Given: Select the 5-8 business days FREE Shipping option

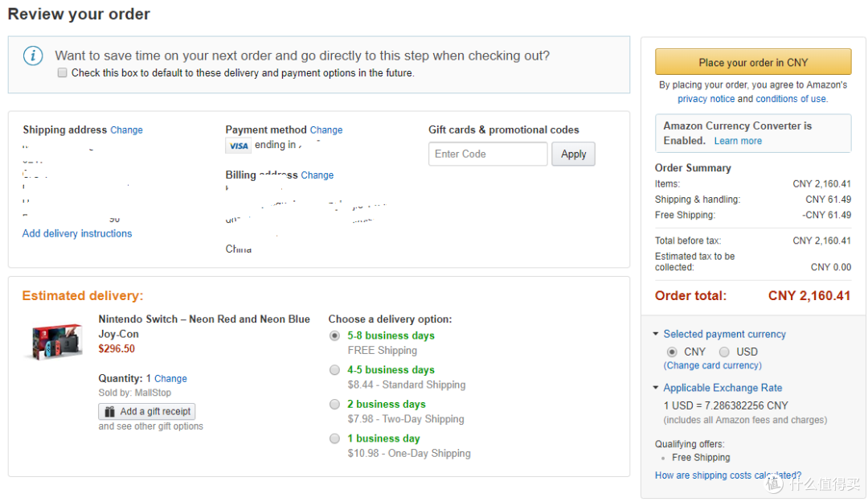Looking at the screenshot, I should click(x=334, y=335).
